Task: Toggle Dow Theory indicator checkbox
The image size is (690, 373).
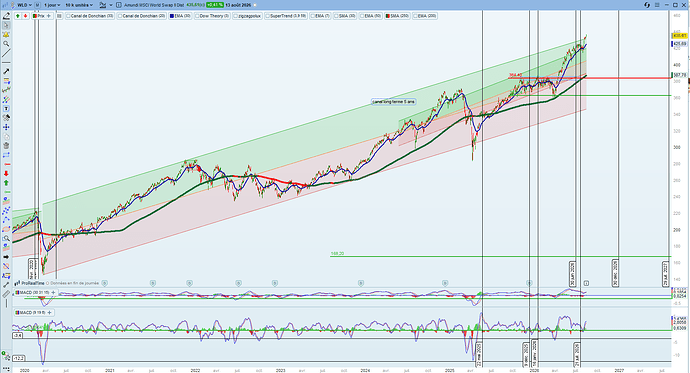Action: (x=198, y=16)
